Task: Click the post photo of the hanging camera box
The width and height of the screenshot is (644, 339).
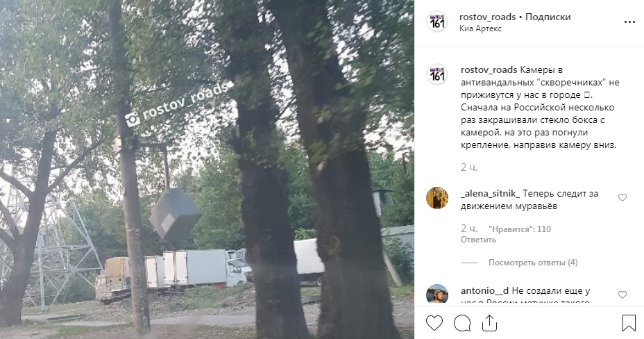Action: [207, 169]
